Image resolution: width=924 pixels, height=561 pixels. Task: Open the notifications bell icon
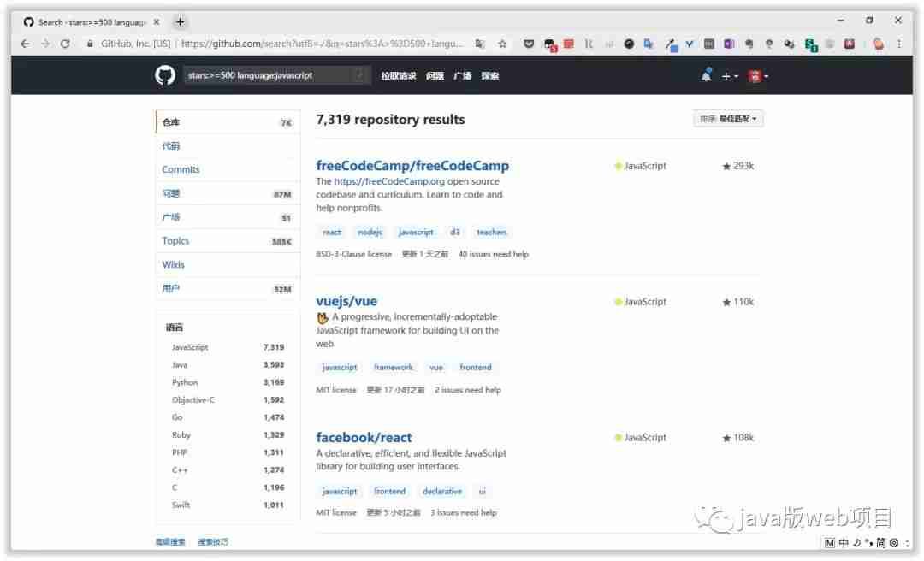pyautogui.click(x=706, y=75)
